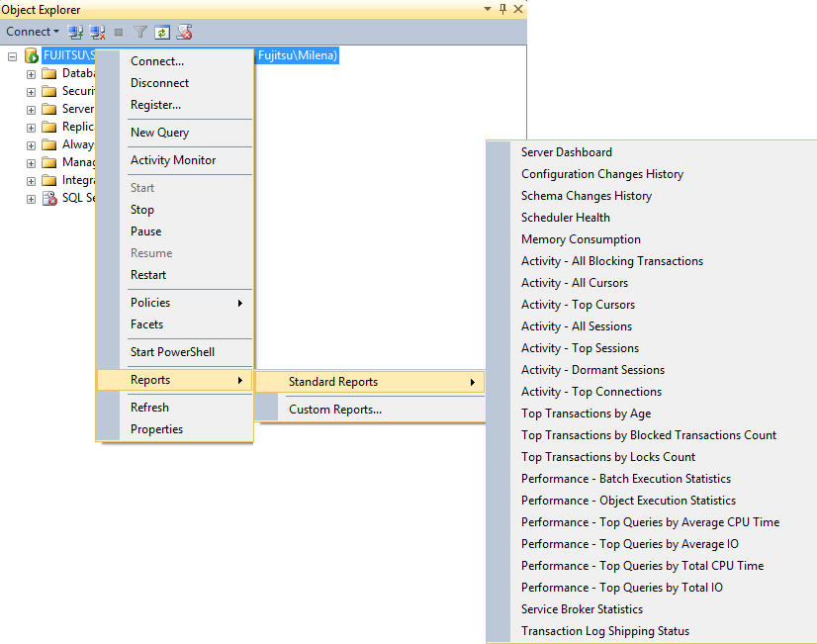Click the SQL Server Agent node icon

48,198
